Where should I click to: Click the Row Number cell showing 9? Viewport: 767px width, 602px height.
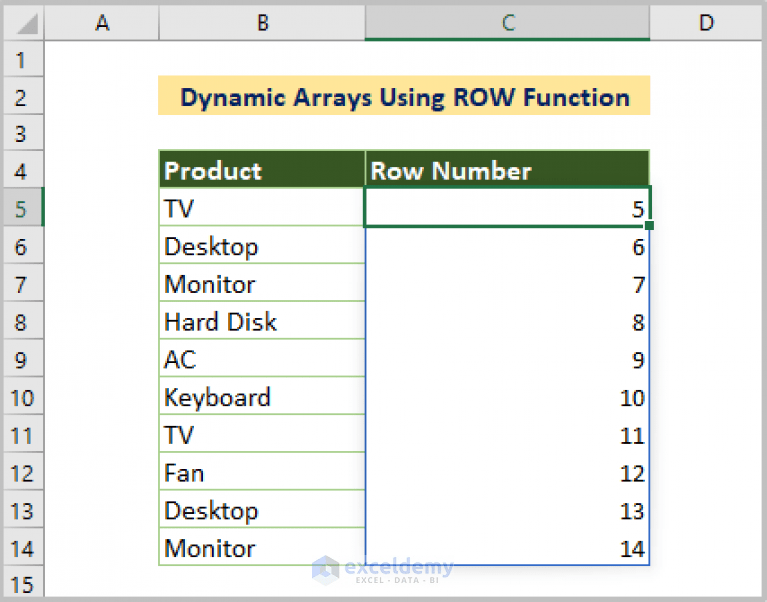pos(507,358)
